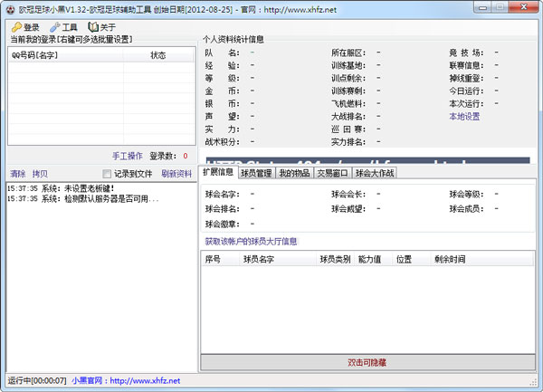Click the 球员名字 column header
Viewport: 543px width, 392px height.
point(278,259)
